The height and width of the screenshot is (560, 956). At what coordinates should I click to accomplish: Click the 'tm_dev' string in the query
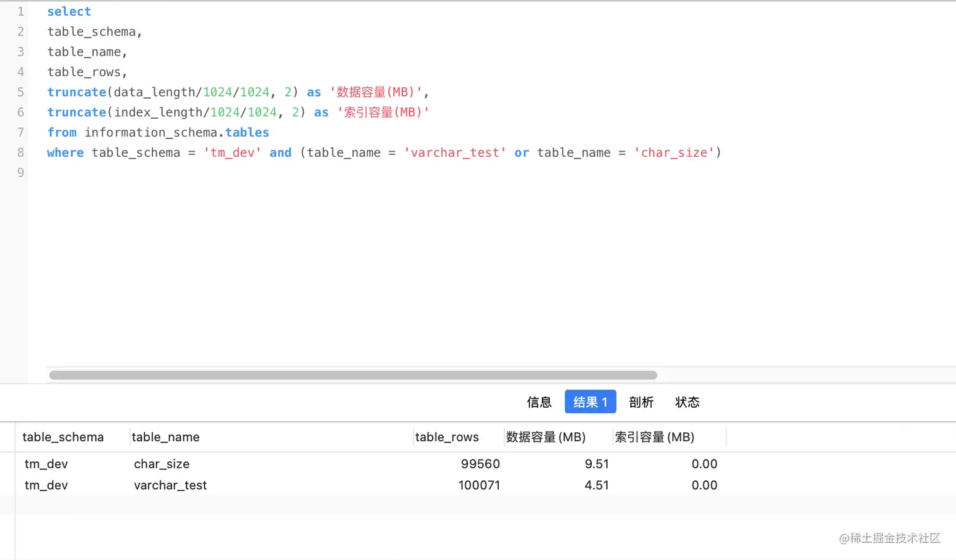pyautogui.click(x=233, y=153)
